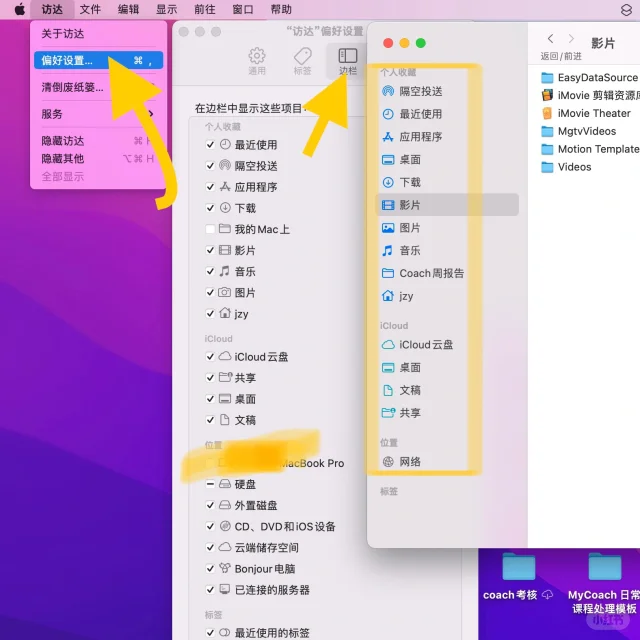Click the menu bar status icon at right

[626, 10]
